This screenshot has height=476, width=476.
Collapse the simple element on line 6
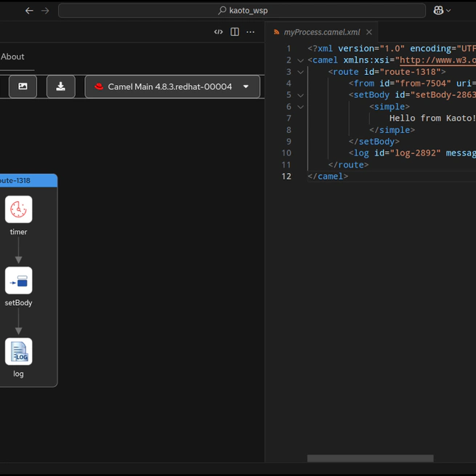point(301,107)
